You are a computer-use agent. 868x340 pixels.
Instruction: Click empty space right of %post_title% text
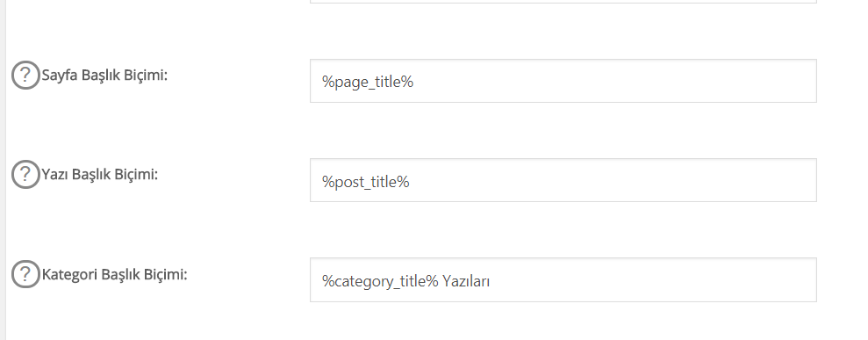pos(612,180)
